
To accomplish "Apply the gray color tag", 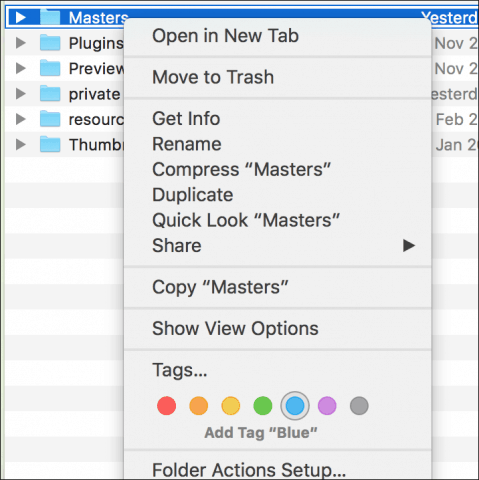I will [359, 406].
